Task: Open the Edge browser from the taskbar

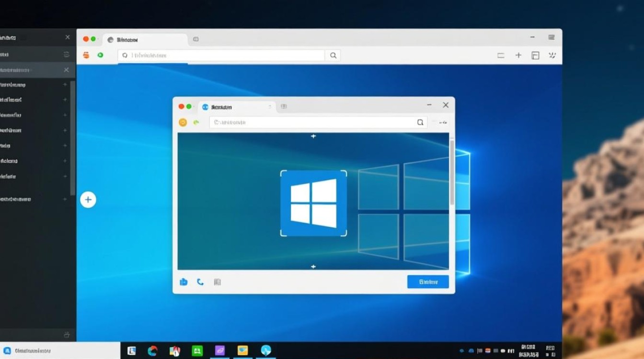Action: (152, 351)
